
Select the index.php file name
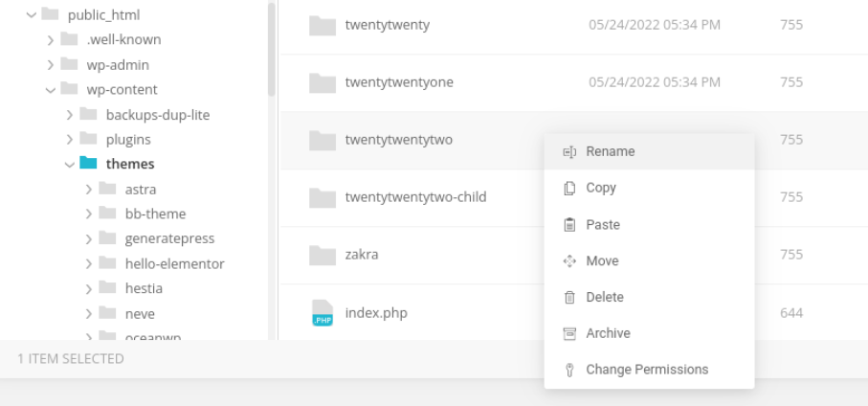click(376, 313)
